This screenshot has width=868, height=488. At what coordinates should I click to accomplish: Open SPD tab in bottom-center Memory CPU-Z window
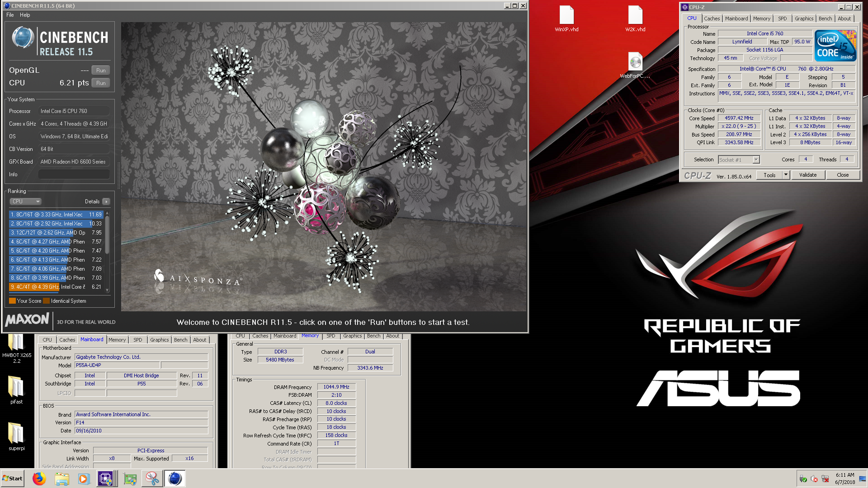(331, 336)
